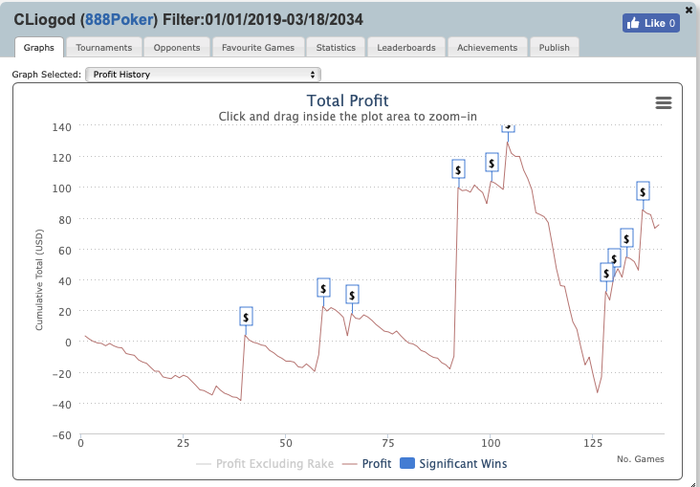Toggle the Profit Excluding Rake legend series
Image resolution: width=700 pixels, height=487 pixels.
[265, 464]
